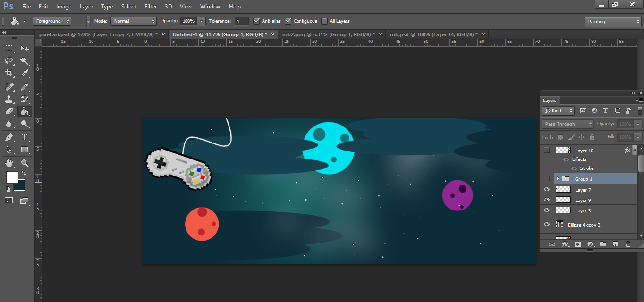Select the Crop tool

coord(9,73)
